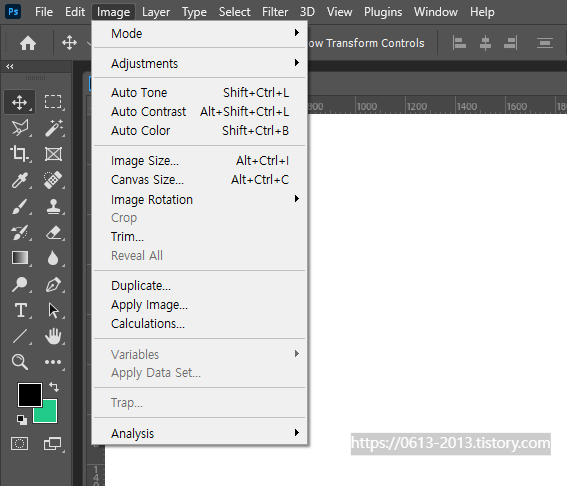Screen dimensions: 567x486
Task: Click the distribute vertically icon
Action: 545,43
